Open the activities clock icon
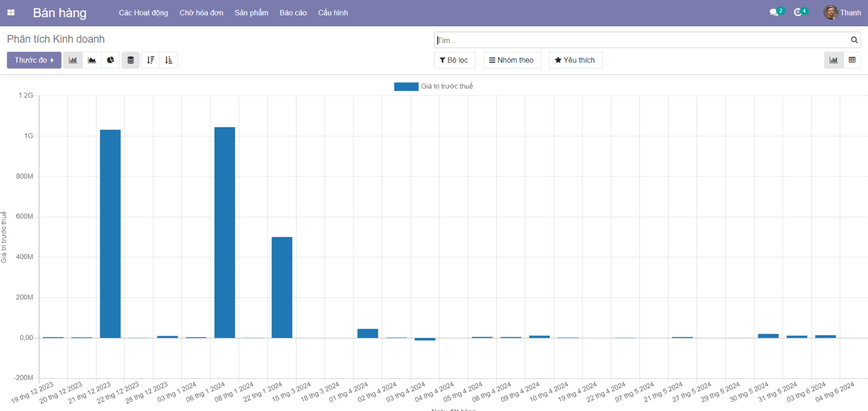Image resolution: width=868 pixels, height=411 pixels. (798, 13)
